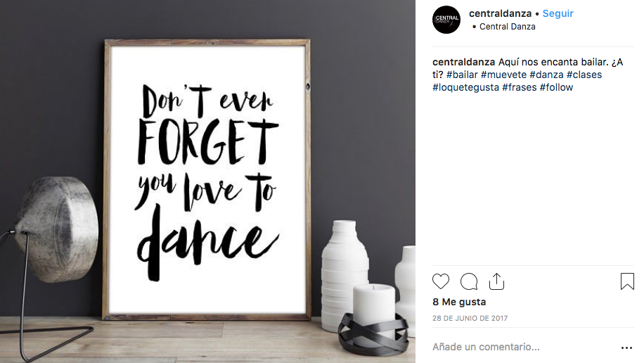Save the post with the bookmark icon
Screen dimensions: 644x363
point(627,281)
